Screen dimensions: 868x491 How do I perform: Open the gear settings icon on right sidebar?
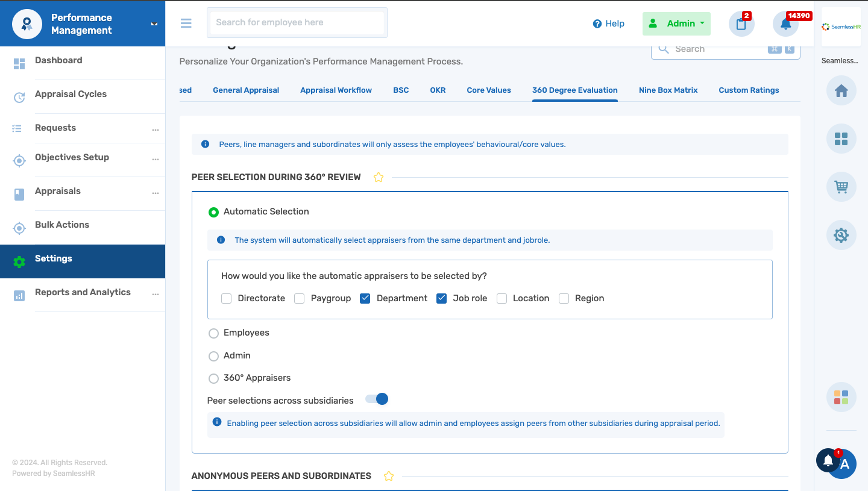(841, 235)
